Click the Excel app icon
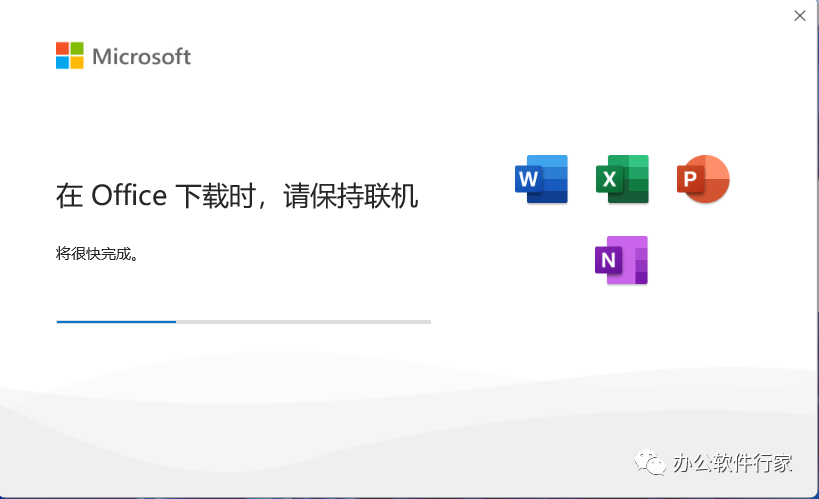Viewport: 819px width, 499px height. pos(622,179)
